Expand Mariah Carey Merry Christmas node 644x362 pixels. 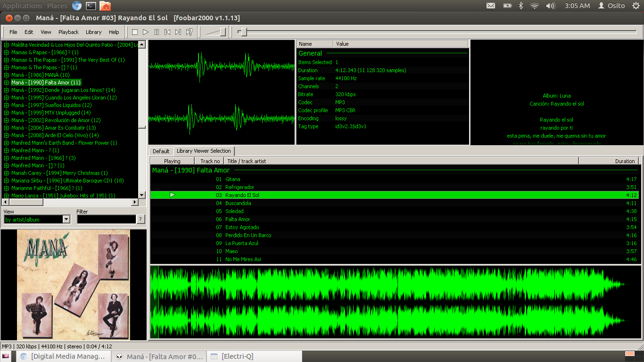pos(7,173)
